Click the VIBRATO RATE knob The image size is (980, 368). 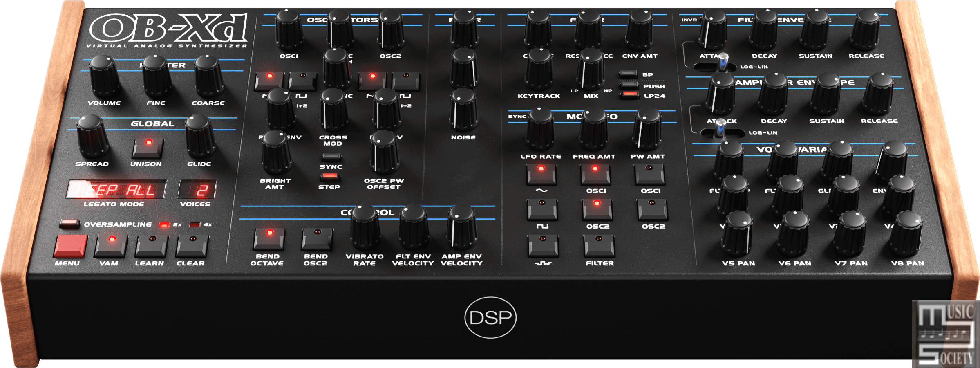coord(365,227)
